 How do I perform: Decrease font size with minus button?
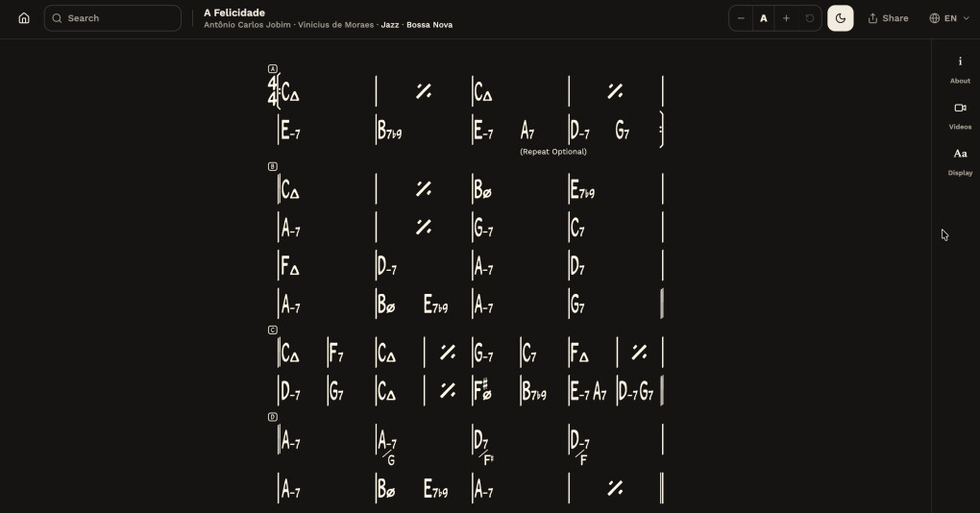point(741,18)
